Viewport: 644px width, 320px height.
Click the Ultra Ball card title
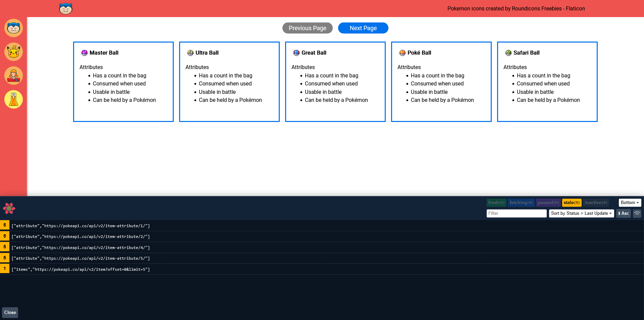click(207, 53)
